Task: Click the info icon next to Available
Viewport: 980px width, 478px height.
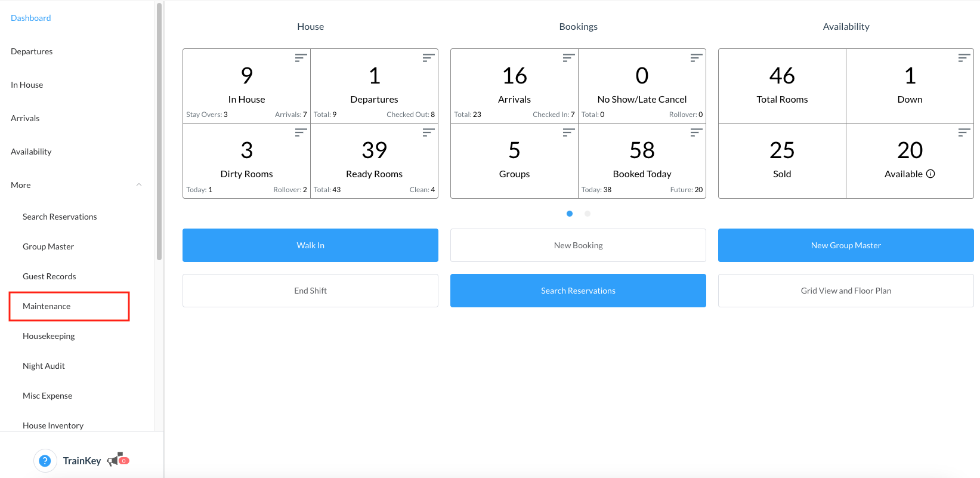Action: pos(930,174)
